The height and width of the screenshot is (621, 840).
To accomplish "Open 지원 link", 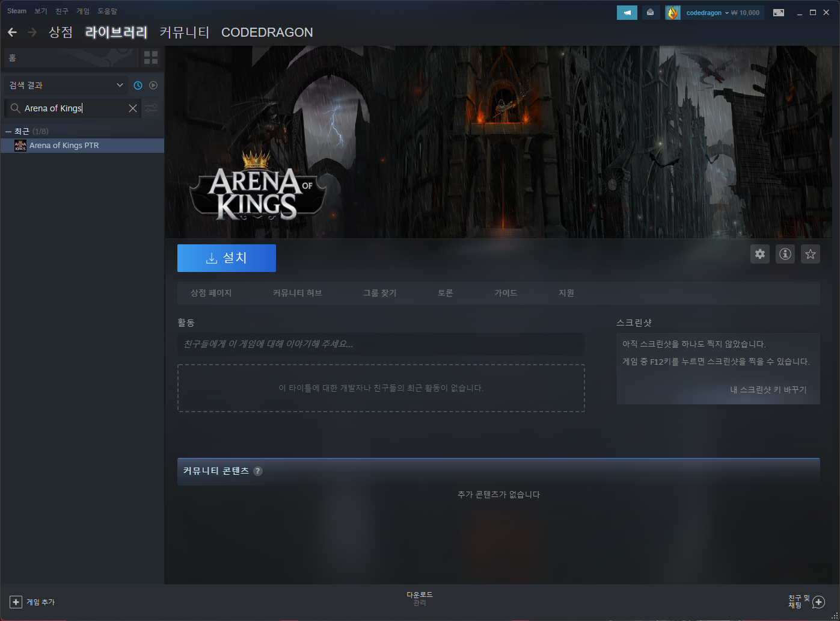I will [x=566, y=293].
